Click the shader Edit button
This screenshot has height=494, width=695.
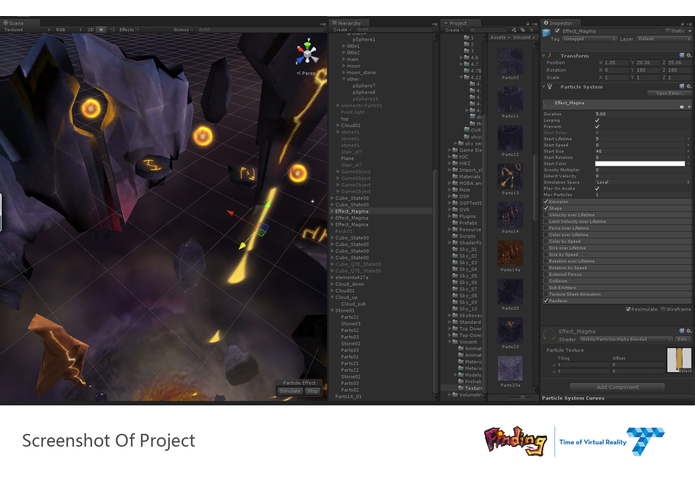coord(683,339)
